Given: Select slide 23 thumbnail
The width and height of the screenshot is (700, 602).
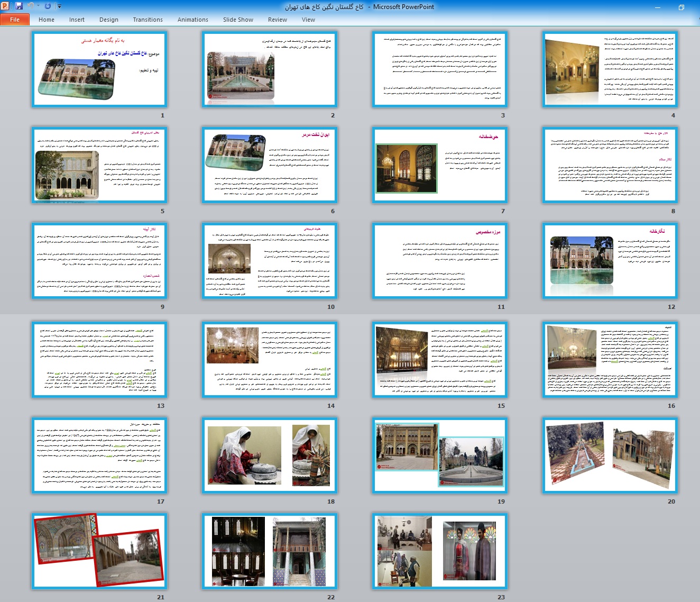Looking at the screenshot, I should pos(440,551).
